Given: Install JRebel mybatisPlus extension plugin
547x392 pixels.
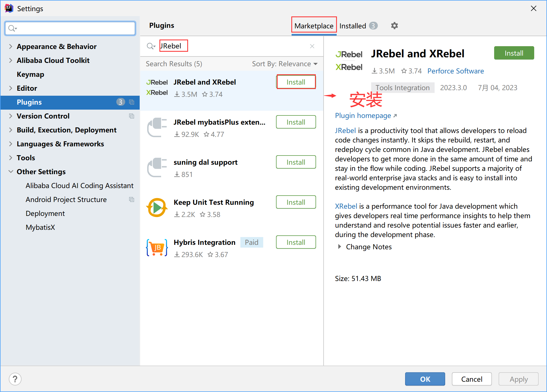Looking at the screenshot, I should (296, 122).
